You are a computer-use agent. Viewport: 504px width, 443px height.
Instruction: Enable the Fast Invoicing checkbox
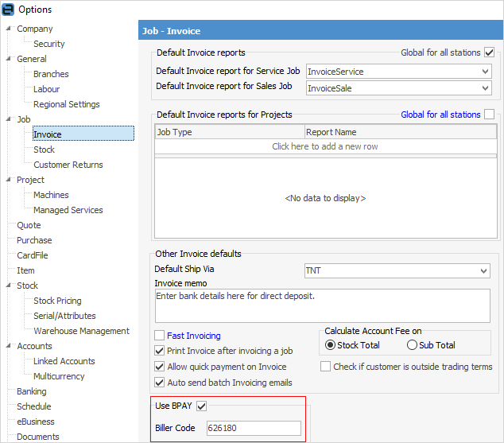[x=160, y=336]
